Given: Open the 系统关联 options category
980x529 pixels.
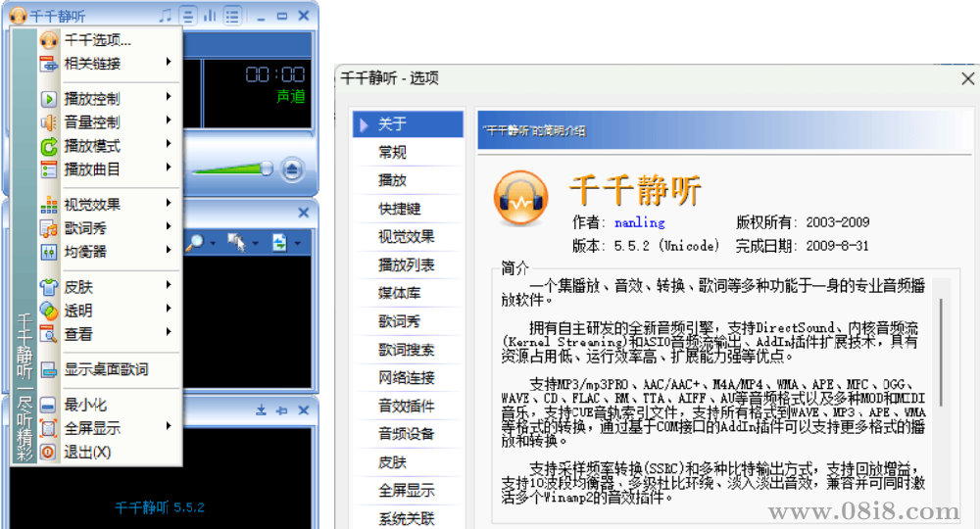Looking at the screenshot, I should (408, 518).
